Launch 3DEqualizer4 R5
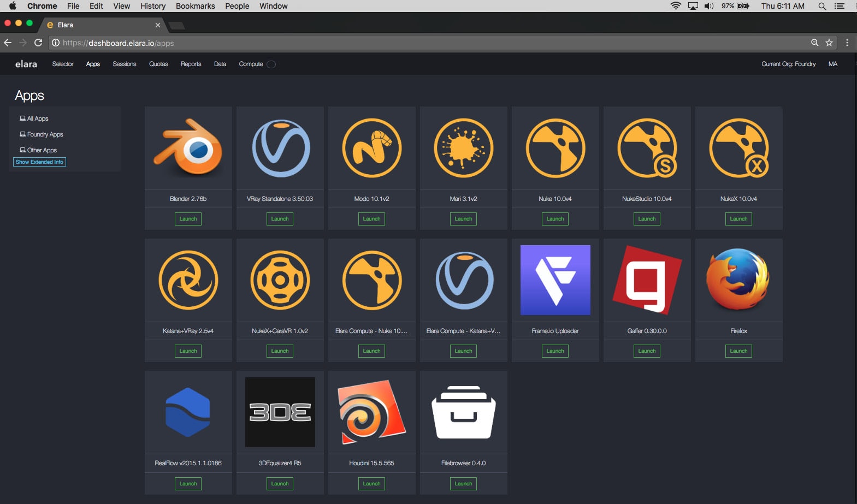The height and width of the screenshot is (504, 857). click(x=280, y=484)
